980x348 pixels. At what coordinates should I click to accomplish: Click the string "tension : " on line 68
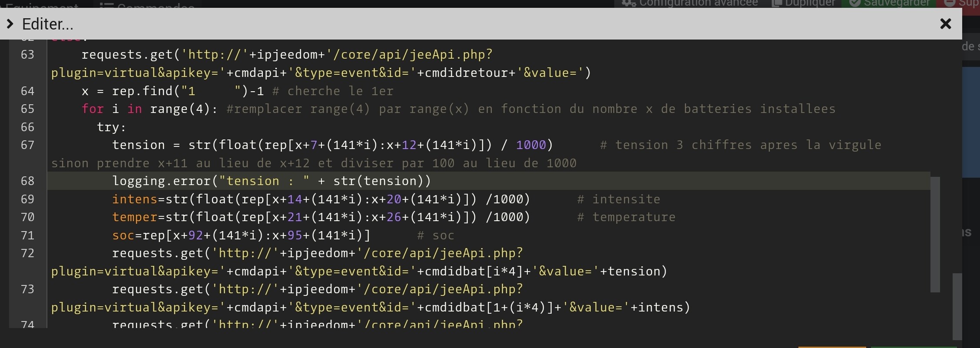pos(264,181)
